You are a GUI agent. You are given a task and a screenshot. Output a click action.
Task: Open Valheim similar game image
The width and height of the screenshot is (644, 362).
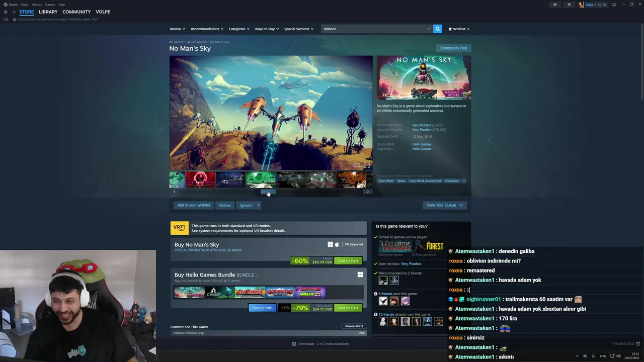tap(395, 246)
